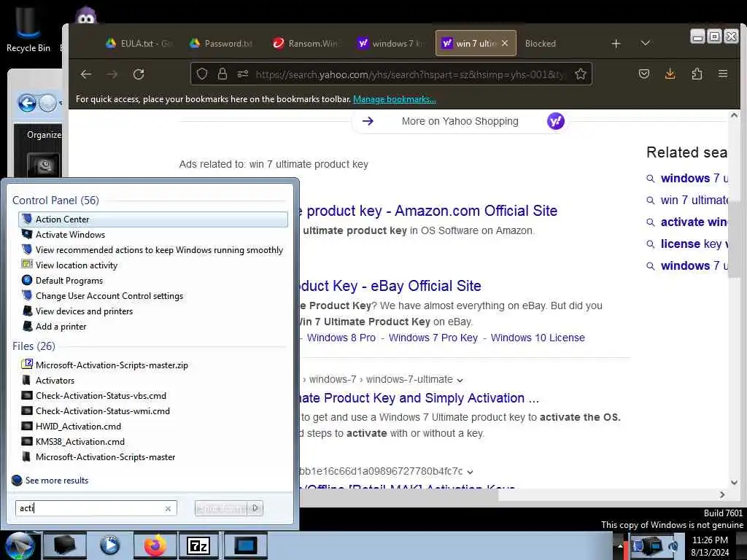Open Windows Media Player taskbar icon
747x560 pixels.
tap(110, 545)
